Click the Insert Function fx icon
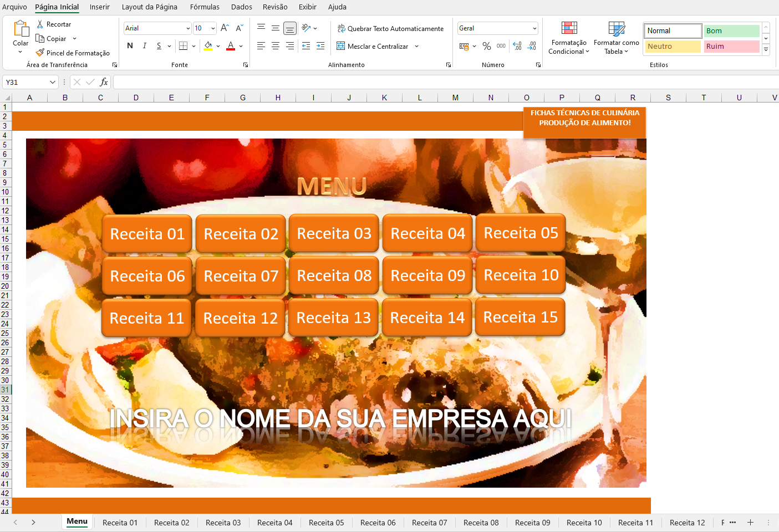 coord(104,82)
